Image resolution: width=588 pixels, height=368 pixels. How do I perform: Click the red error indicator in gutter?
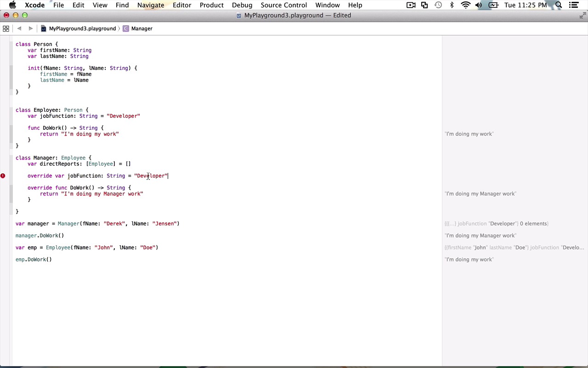(3, 176)
